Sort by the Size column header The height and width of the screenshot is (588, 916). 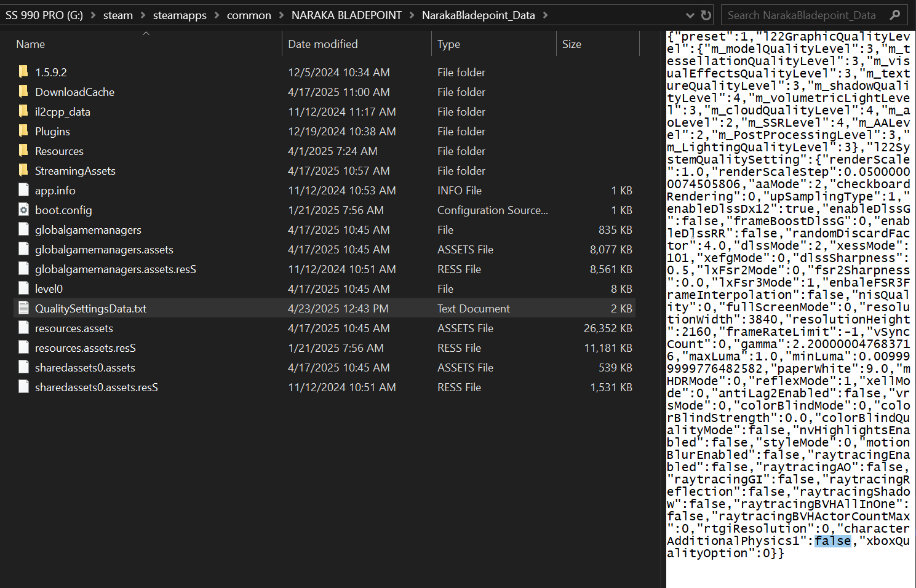(572, 44)
